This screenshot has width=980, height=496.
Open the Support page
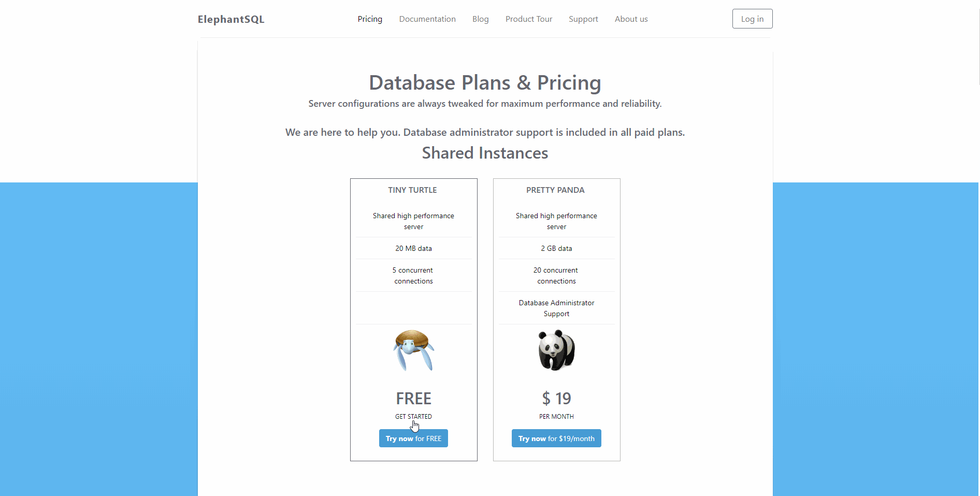tap(583, 19)
